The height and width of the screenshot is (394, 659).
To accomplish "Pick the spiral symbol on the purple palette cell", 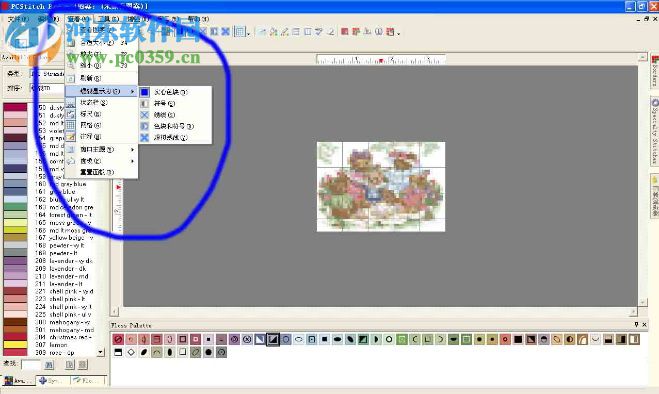I will 234,339.
